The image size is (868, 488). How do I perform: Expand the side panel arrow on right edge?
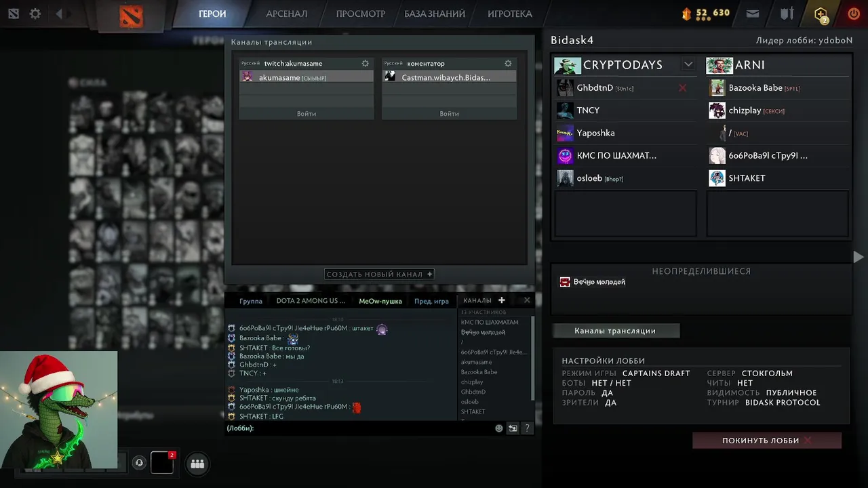(859, 257)
